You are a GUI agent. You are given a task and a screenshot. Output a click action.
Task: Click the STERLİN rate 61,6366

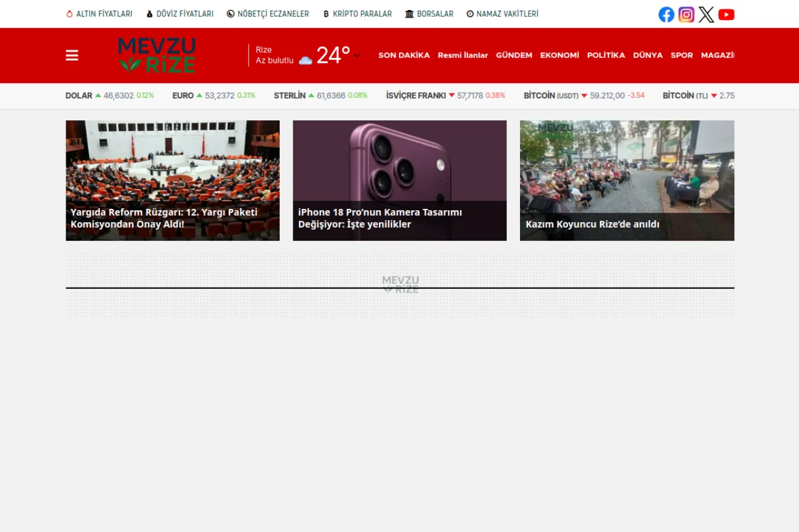[331, 95]
